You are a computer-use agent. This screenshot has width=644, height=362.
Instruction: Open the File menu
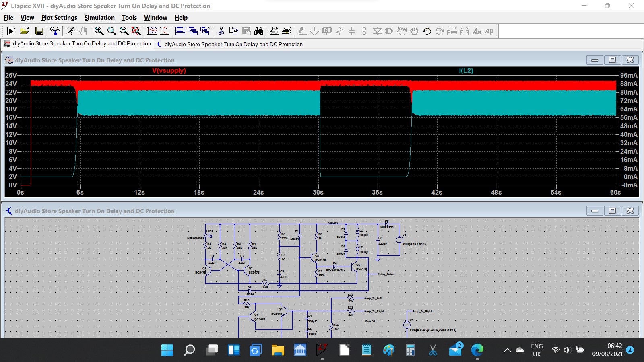[8, 18]
